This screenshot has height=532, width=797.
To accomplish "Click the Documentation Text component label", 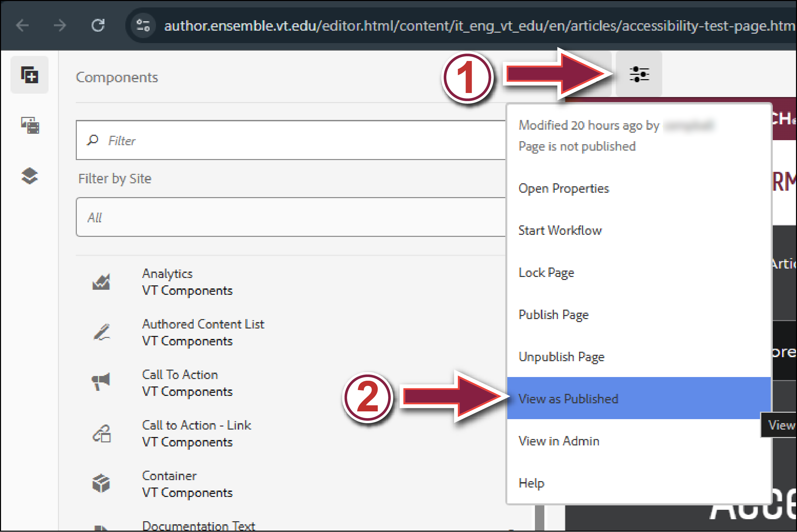I will pyautogui.click(x=198, y=525).
